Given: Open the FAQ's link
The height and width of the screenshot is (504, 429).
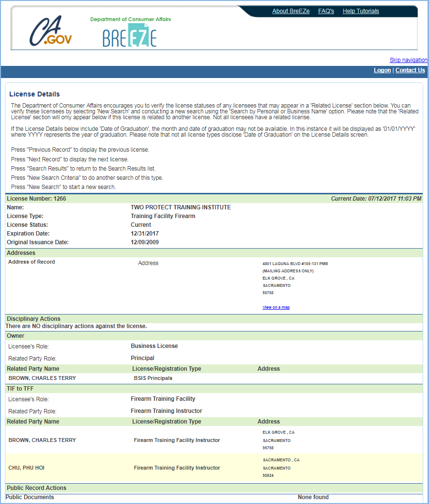Looking at the screenshot, I should (x=326, y=11).
